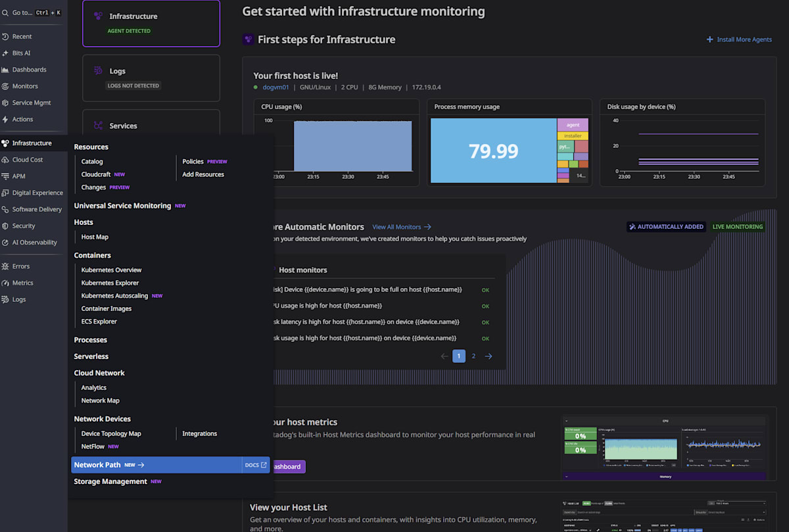Open Integrations under Network Devices
Image resolution: width=789 pixels, height=532 pixels.
coord(200,434)
